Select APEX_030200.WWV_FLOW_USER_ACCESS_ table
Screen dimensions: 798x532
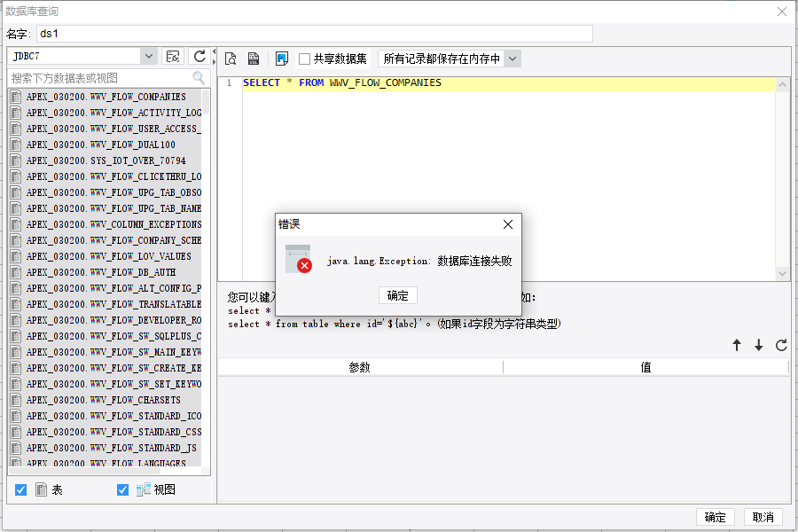click(105, 129)
